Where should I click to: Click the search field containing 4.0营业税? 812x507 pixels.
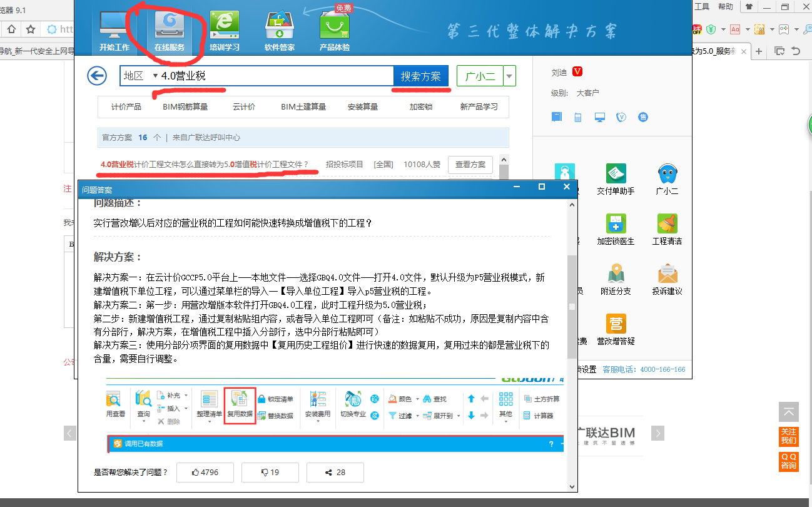coord(275,76)
